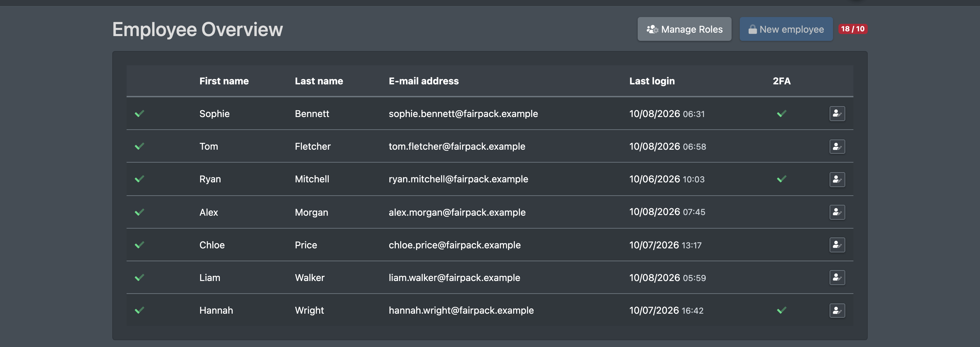Click the Last name column header
Viewport: 980px width, 347px height.
(x=319, y=81)
